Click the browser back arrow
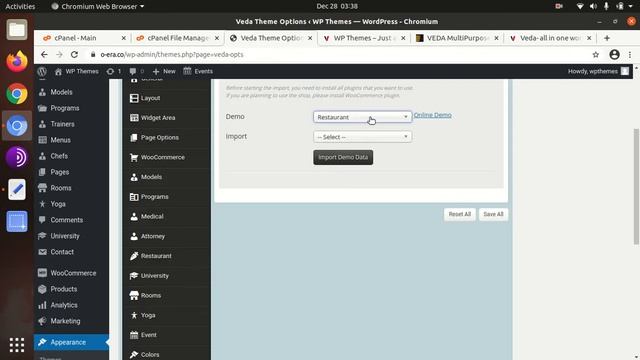Image resolution: width=640 pixels, height=360 pixels. pos(44,55)
